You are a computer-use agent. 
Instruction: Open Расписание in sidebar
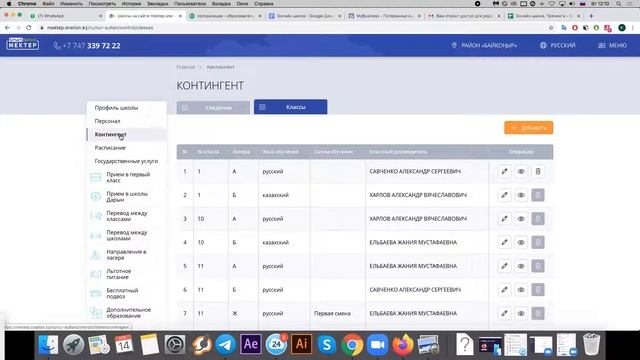(x=110, y=148)
